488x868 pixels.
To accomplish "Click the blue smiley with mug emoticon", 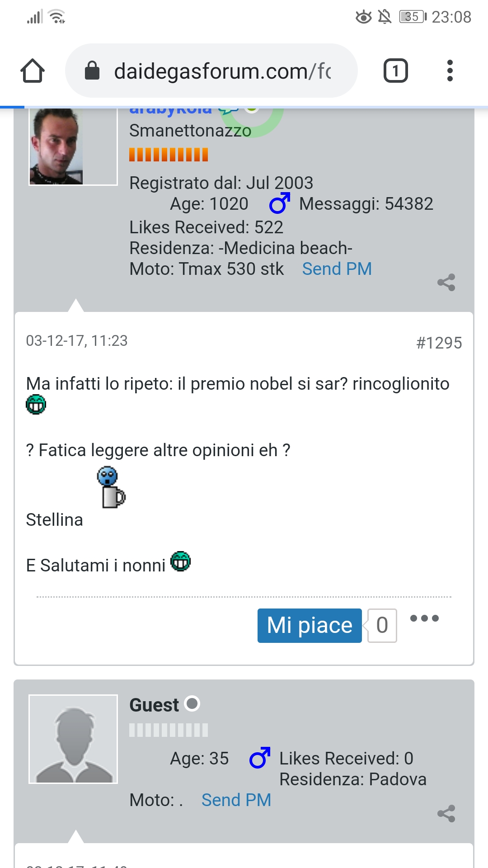I will click(x=111, y=487).
